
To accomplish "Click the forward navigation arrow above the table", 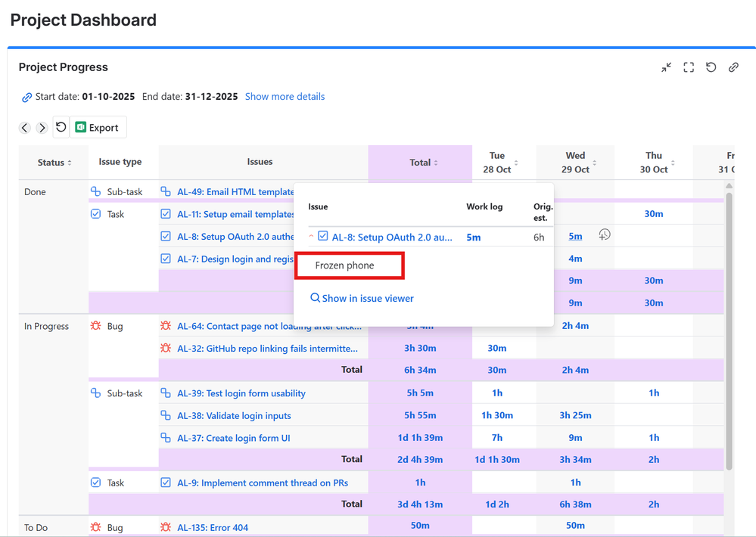I will tap(42, 127).
